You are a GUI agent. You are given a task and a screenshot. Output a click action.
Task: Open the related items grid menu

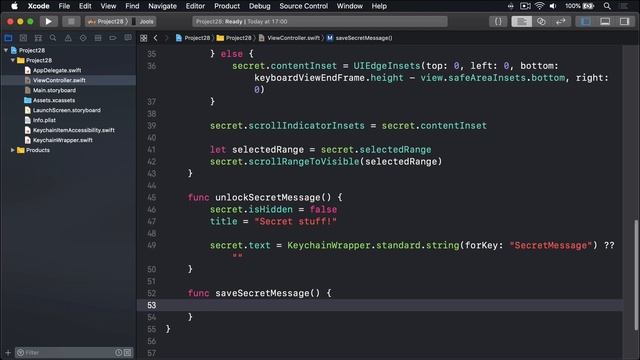click(x=144, y=38)
